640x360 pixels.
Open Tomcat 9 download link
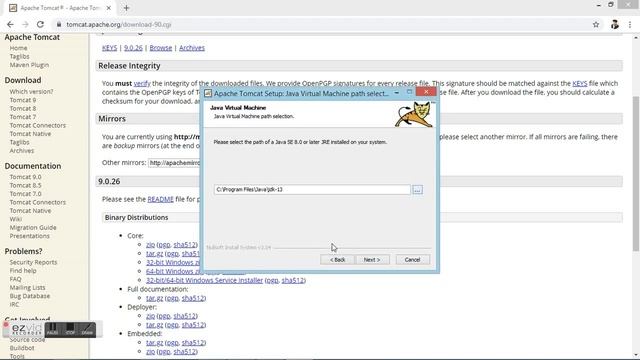[23, 100]
